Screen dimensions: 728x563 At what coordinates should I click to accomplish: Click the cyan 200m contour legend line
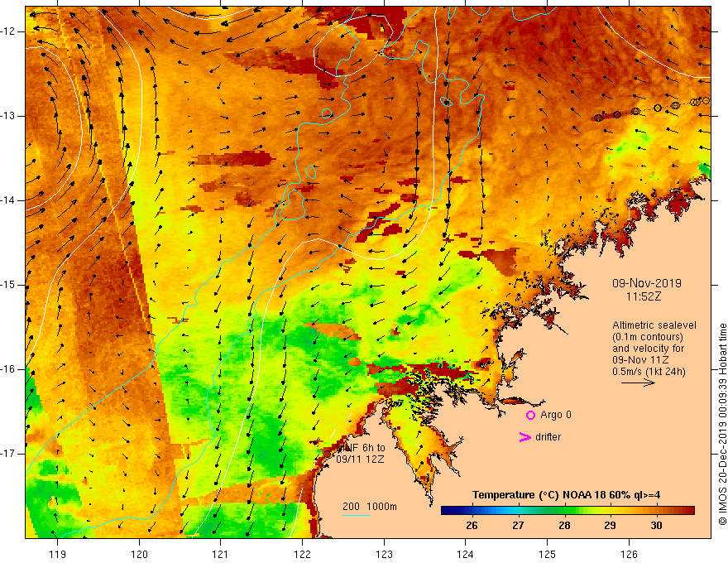point(356,515)
